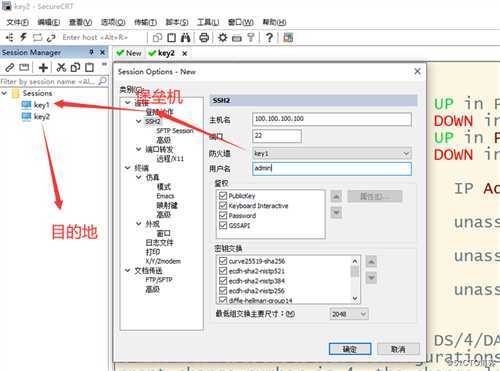Select the key1 session icon in the tree

26,105
